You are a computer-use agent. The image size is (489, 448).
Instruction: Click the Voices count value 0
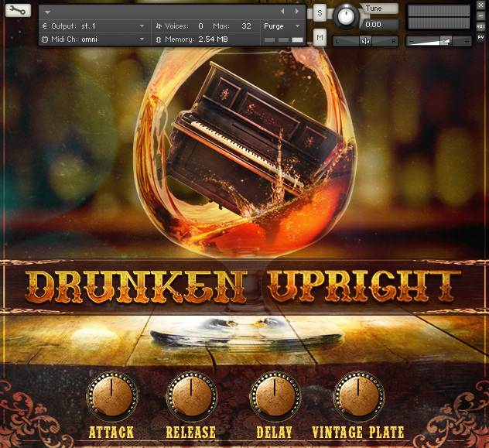coord(200,26)
